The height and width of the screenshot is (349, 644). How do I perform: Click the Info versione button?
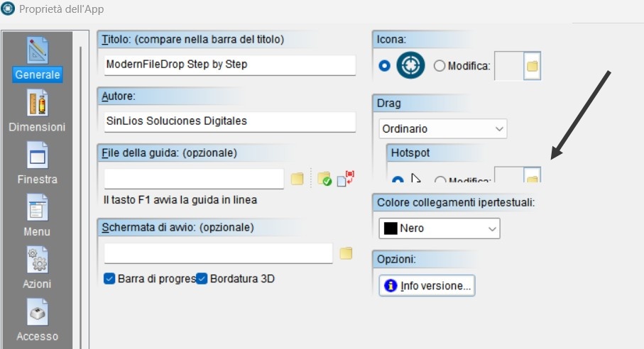[427, 285]
